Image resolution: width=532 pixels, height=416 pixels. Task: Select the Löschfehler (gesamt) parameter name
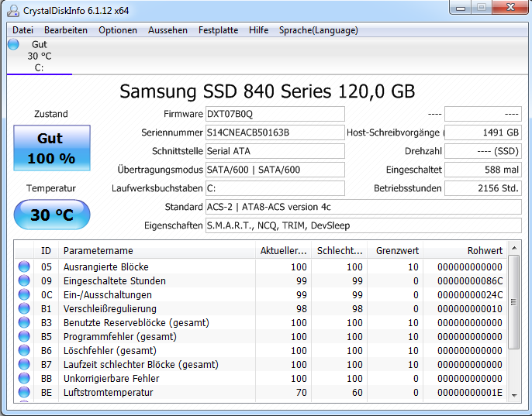pos(110,350)
